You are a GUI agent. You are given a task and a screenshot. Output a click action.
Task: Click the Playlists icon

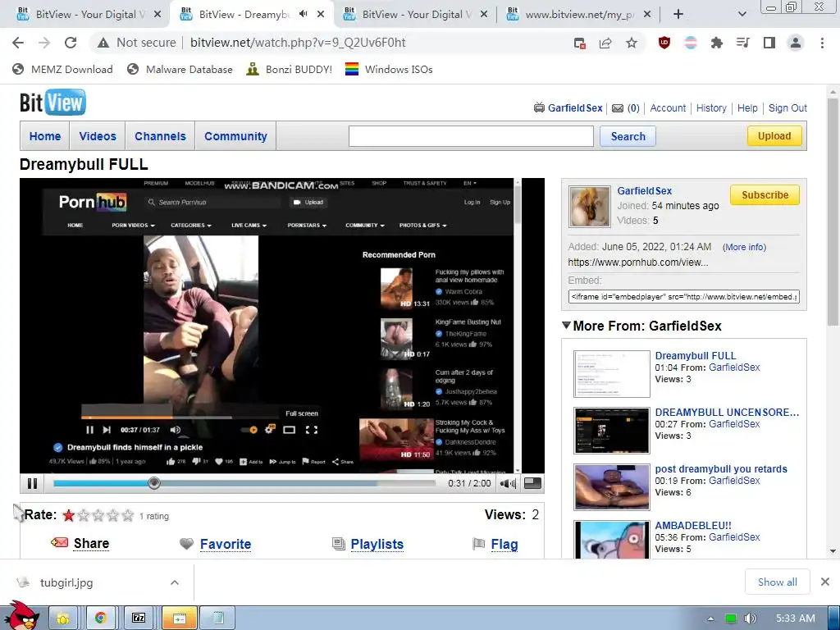tap(339, 544)
